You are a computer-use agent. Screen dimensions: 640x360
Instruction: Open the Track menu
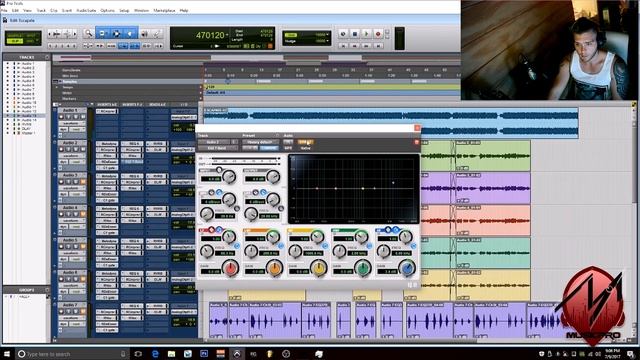tap(41, 10)
